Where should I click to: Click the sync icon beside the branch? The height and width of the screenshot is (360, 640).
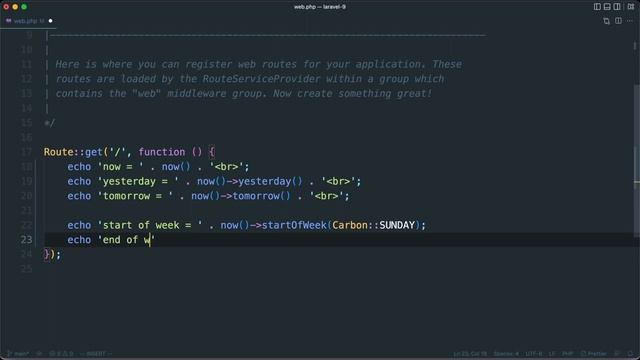tap(39, 353)
